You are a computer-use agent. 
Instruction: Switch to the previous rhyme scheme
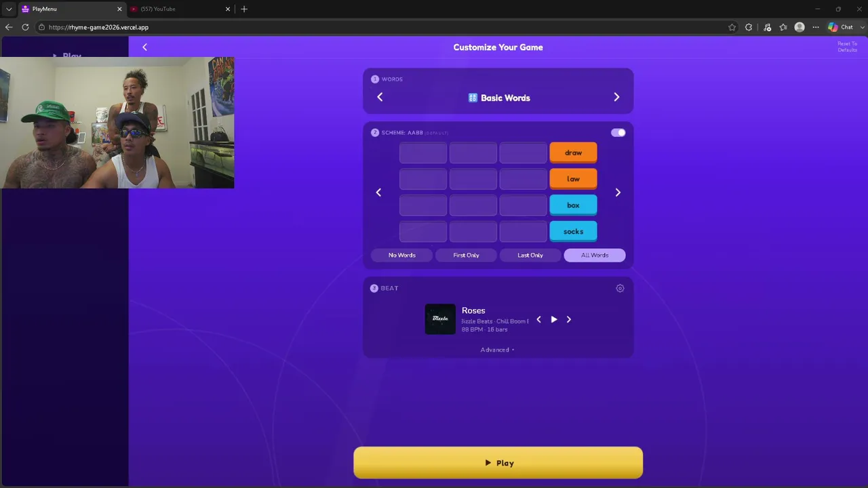tap(378, 192)
